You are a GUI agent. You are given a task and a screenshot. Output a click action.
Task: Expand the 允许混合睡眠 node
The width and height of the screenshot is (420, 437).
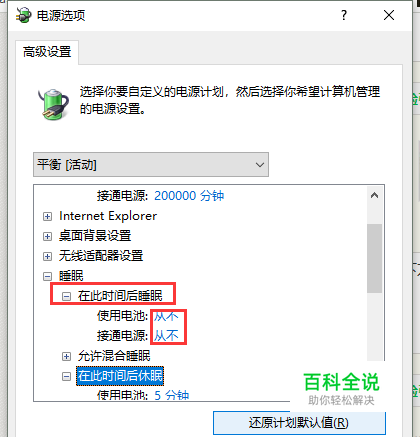66,356
